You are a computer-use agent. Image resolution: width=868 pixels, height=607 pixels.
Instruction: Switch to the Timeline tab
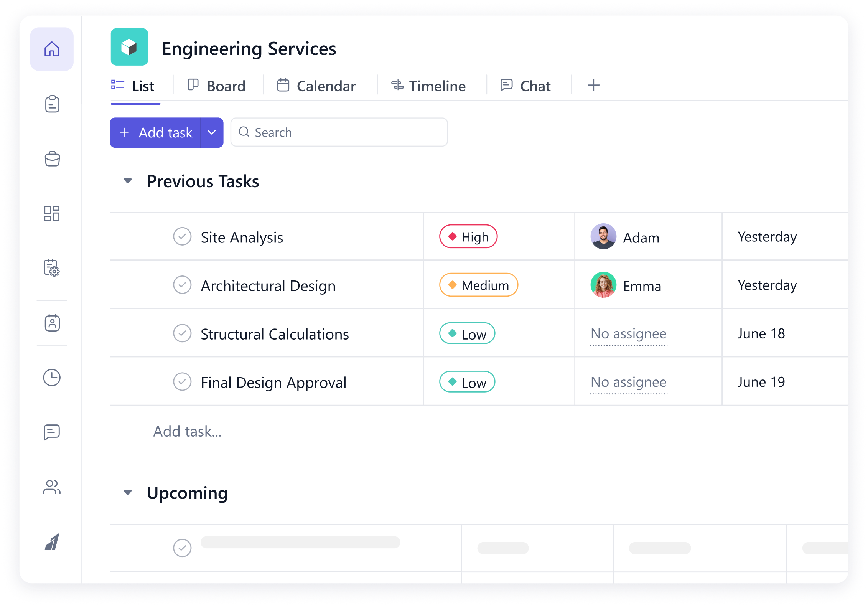(428, 86)
